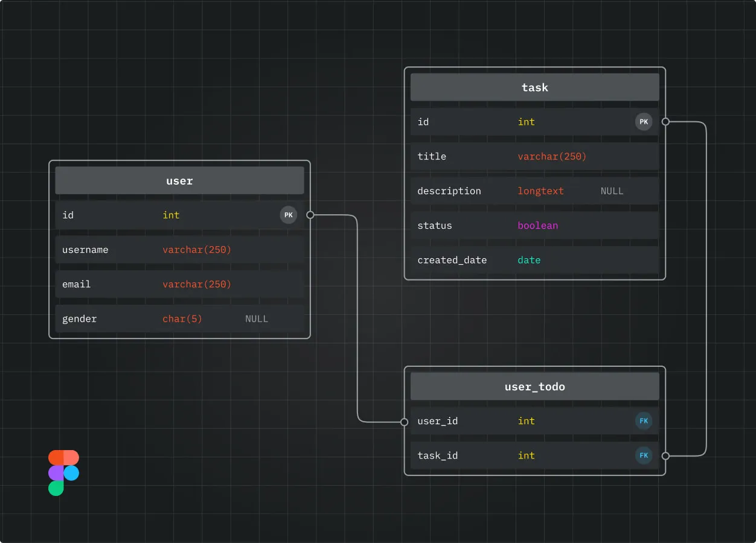Click the connection anchor beside user table

click(x=310, y=215)
